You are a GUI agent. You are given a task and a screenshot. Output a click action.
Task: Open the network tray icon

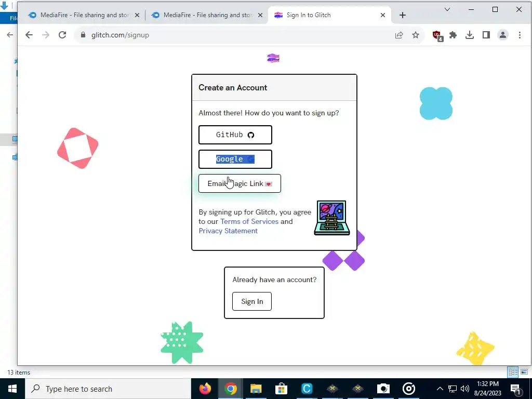tap(453, 389)
